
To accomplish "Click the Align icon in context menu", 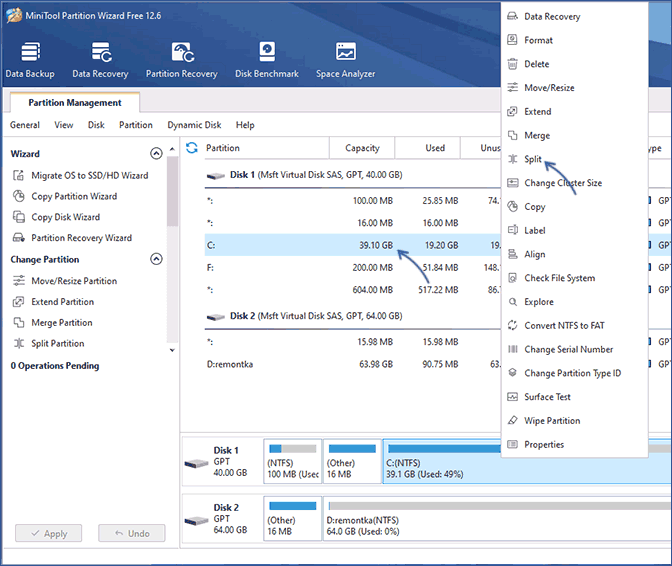I will point(512,254).
